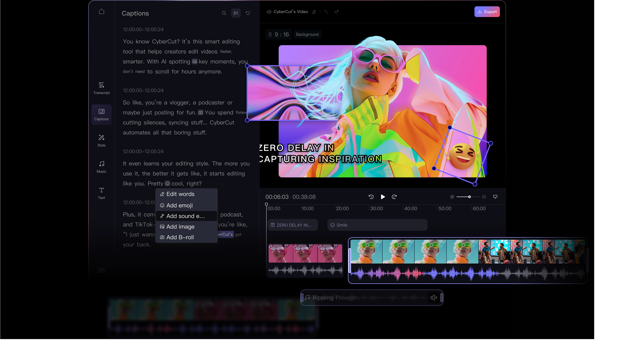Viewport: 644px width, 341px height.
Task: Open the Style panel
Action: [101, 141]
